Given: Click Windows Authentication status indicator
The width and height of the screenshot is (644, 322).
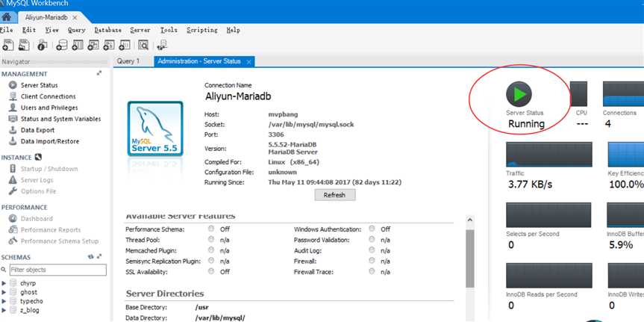Looking at the screenshot, I should pos(372,229).
